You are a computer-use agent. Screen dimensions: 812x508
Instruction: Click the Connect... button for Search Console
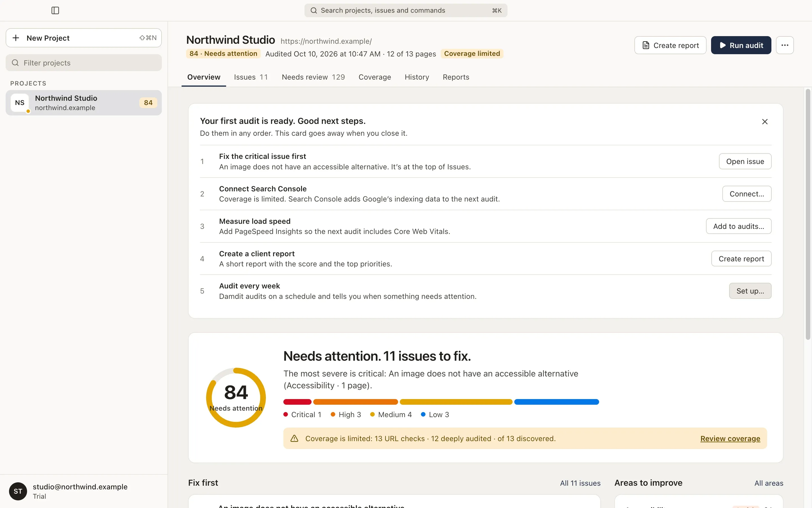pos(747,194)
